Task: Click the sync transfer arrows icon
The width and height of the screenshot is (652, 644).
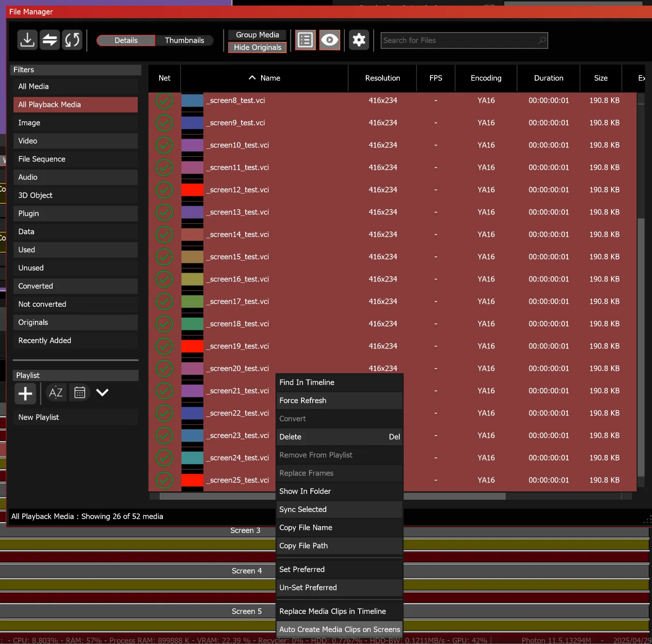Action: pos(50,40)
